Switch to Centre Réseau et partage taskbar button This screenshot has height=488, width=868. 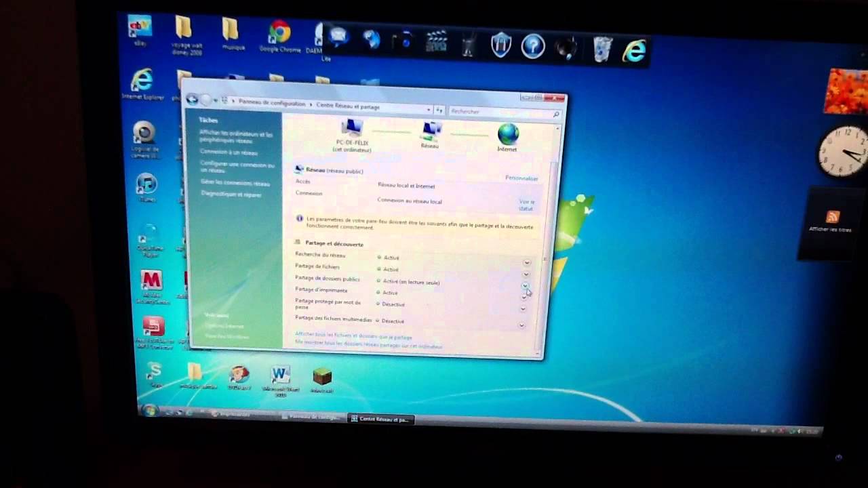(380, 419)
